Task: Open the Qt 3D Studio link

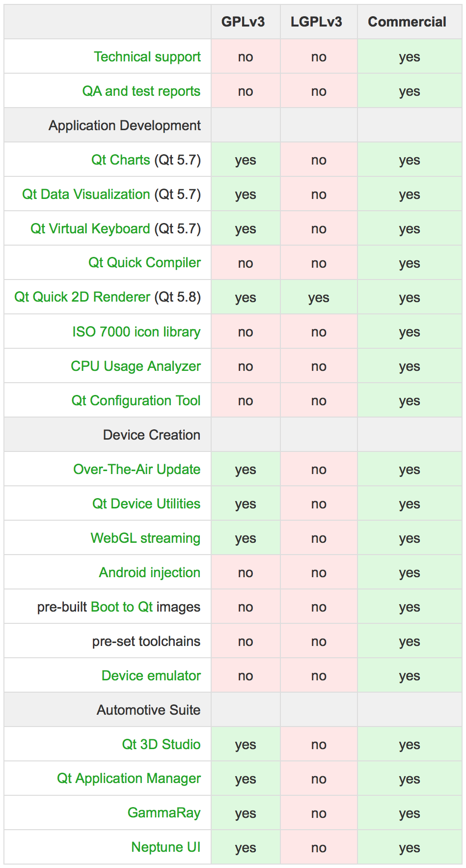Action: [x=161, y=745]
